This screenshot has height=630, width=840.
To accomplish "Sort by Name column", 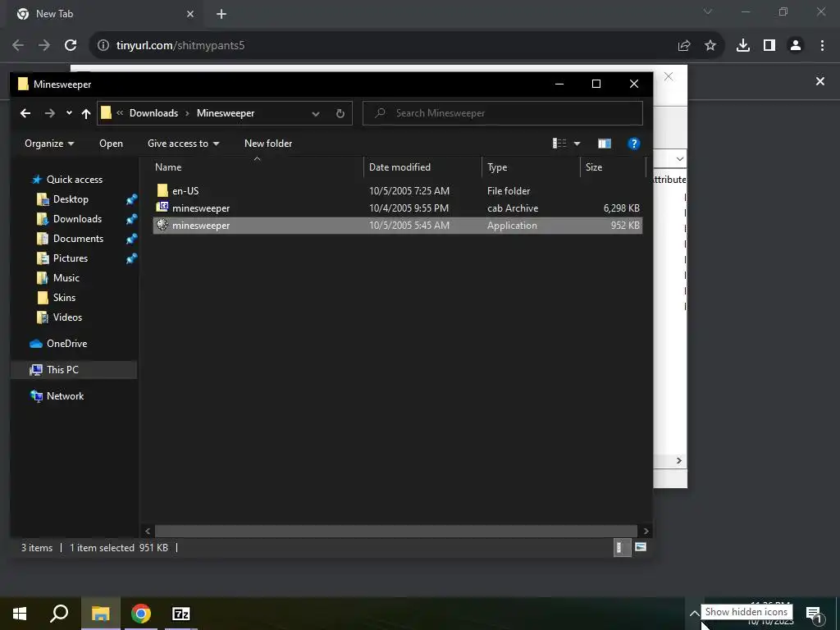I will pos(257,167).
